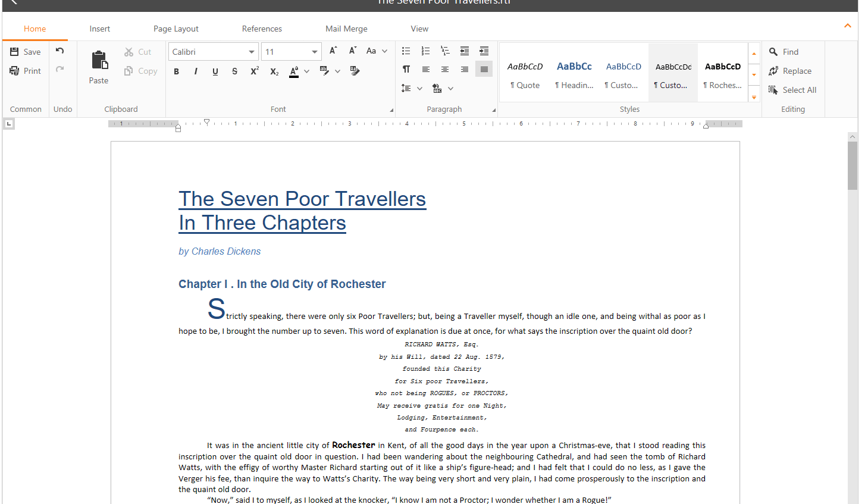Apply the Quote style
This screenshot has height=504, width=868.
pos(525,73)
